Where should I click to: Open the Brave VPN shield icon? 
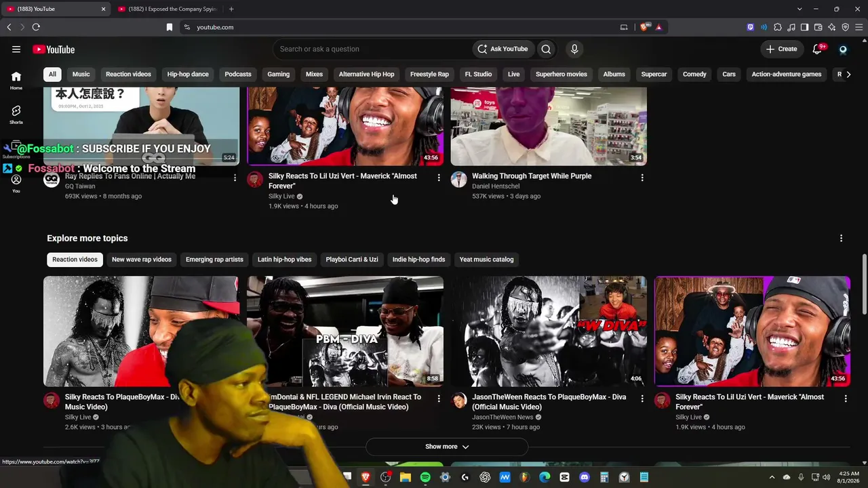[x=845, y=27]
